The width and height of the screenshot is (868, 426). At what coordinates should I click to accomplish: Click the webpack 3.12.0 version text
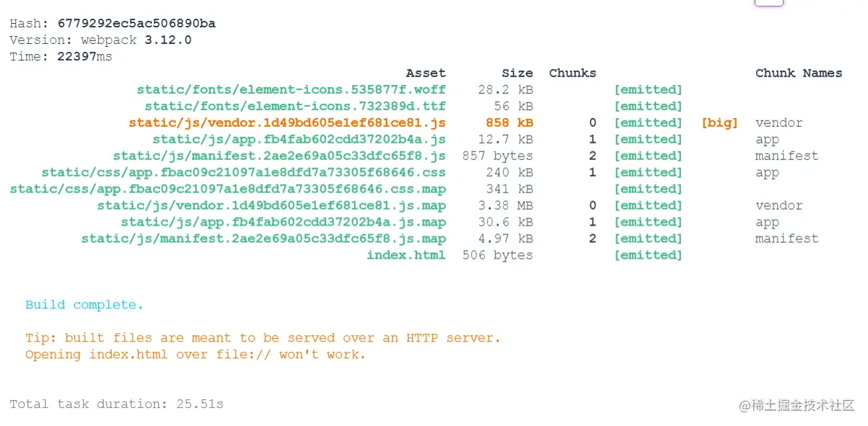[136, 40]
